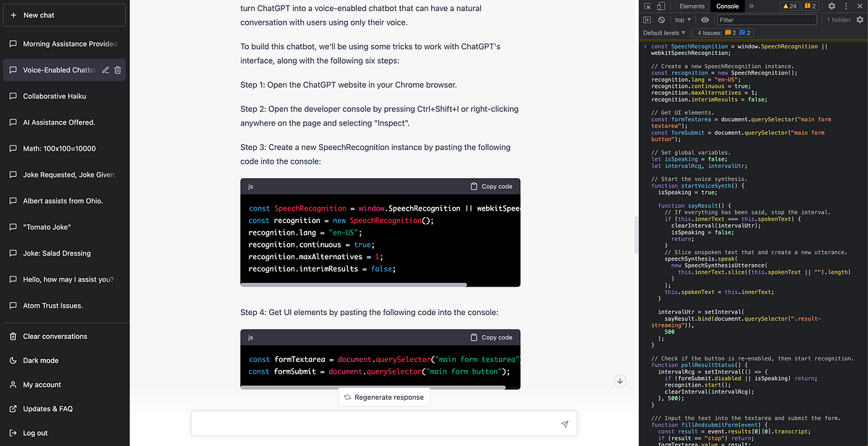Show the console sidebar icon
The image size is (868, 446).
[647, 20]
